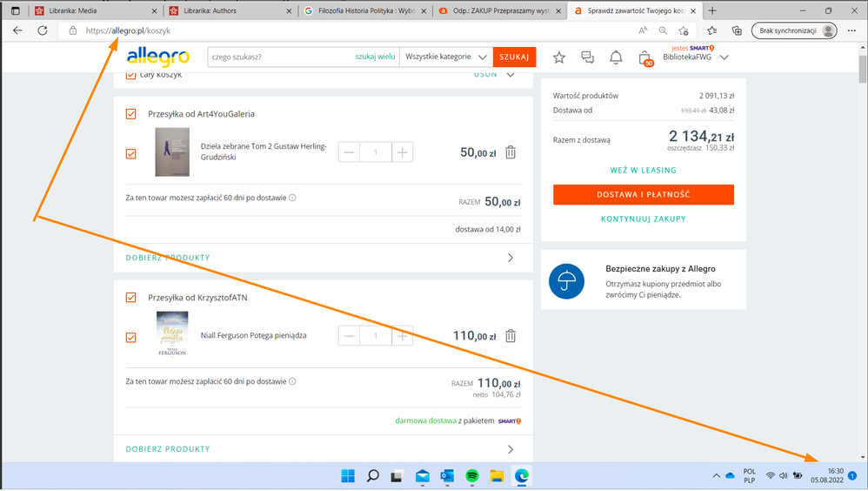Open the browser settings and more menu
This screenshot has height=491, width=868.
point(851,30)
